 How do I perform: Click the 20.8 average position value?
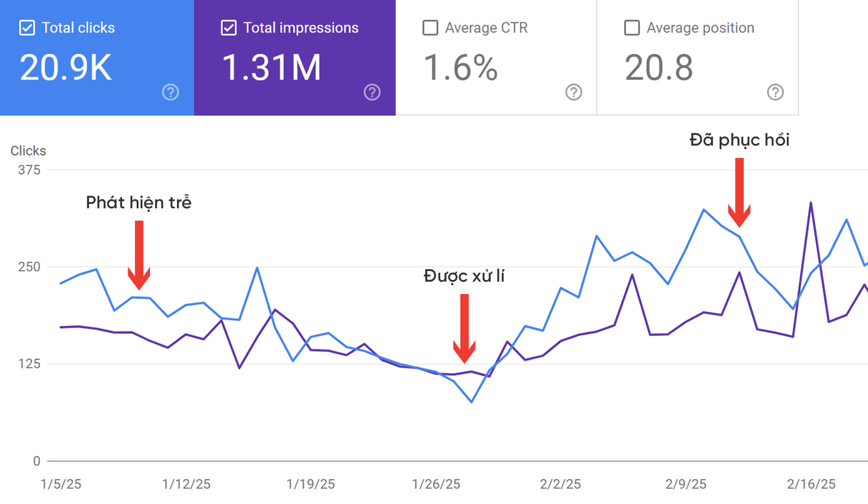click(659, 68)
